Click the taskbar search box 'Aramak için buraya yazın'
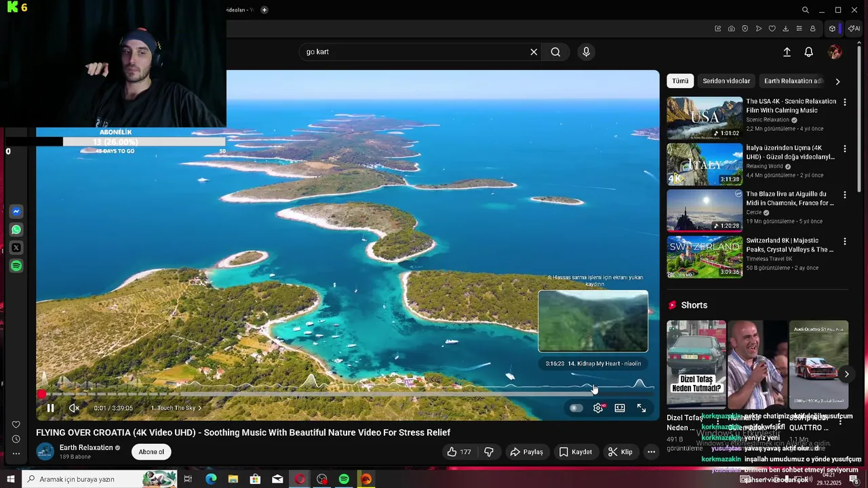 pos(99,479)
